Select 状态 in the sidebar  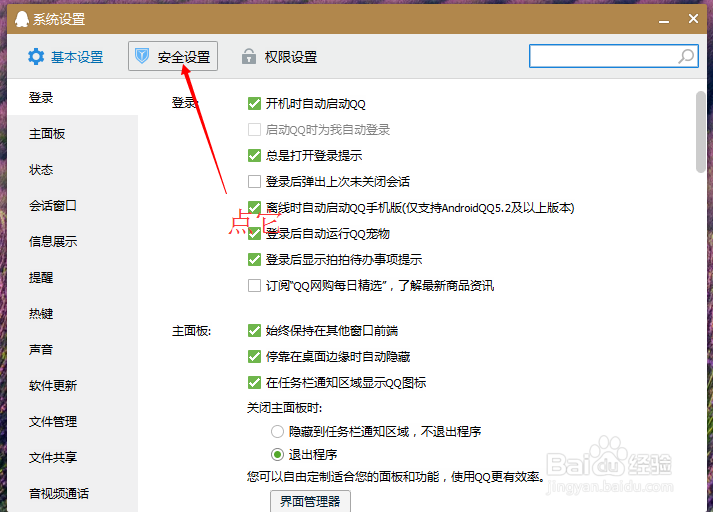pos(73,170)
